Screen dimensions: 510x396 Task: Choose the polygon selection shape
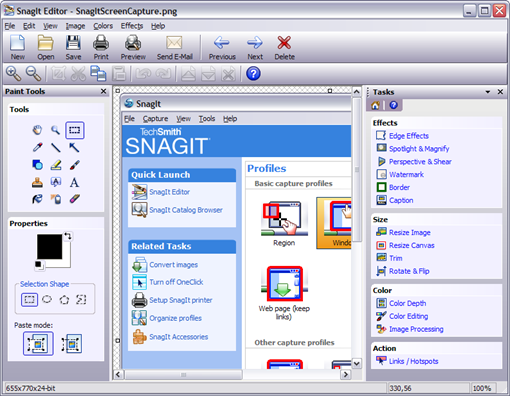[x=64, y=300]
